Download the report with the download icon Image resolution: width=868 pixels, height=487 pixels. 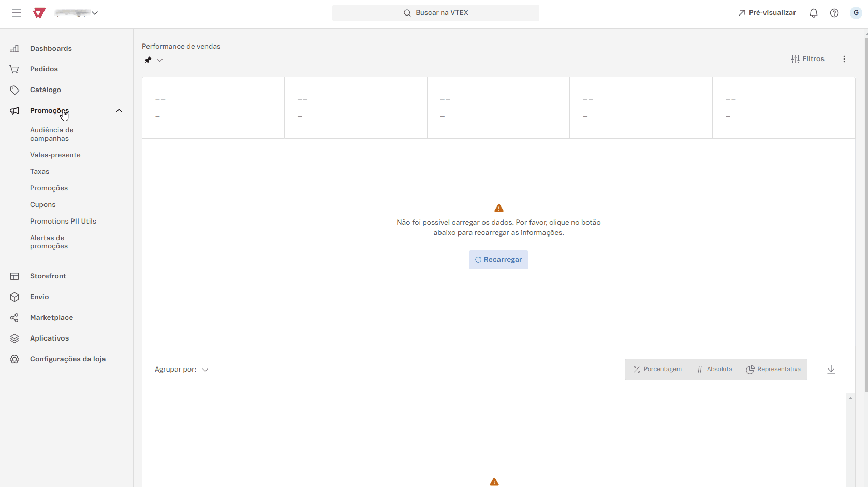click(x=831, y=370)
